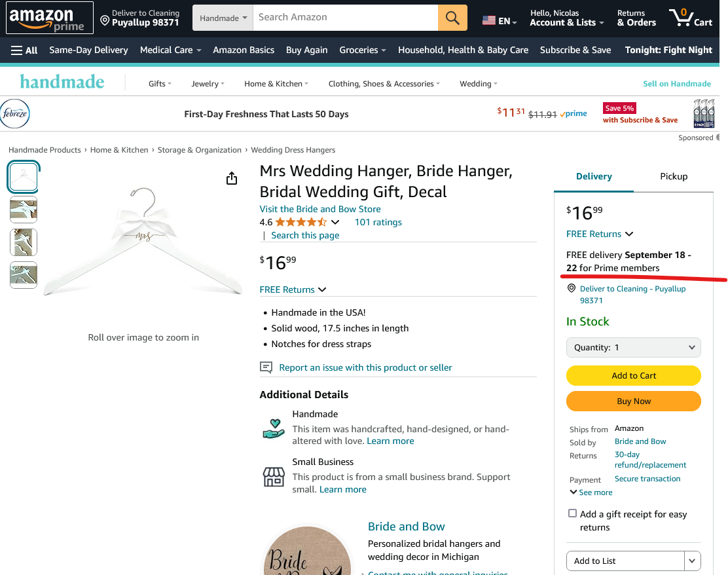
Task: Click the Buy Now button
Action: point(633,401)
